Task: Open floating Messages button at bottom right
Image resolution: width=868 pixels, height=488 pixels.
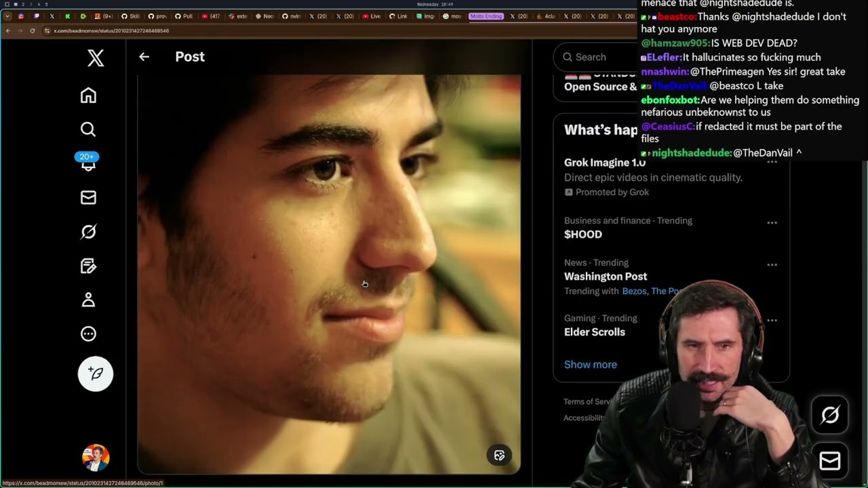Action: pos(830,462)
